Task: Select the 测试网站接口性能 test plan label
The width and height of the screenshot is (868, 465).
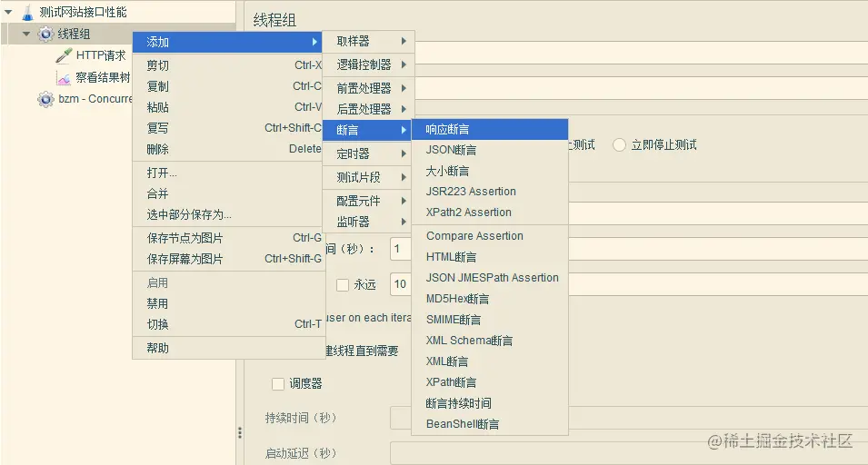Action: point(83,12)
